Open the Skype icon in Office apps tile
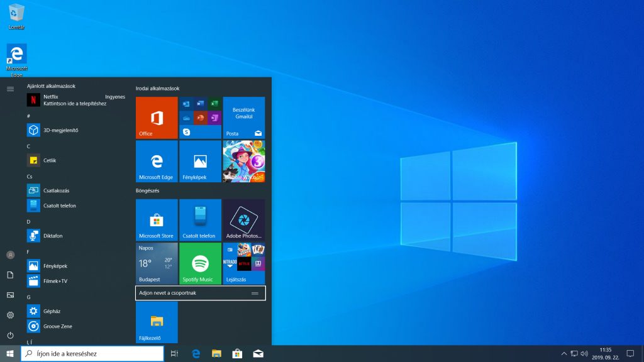This screenshot has width=644, height=362. (186, 132)
